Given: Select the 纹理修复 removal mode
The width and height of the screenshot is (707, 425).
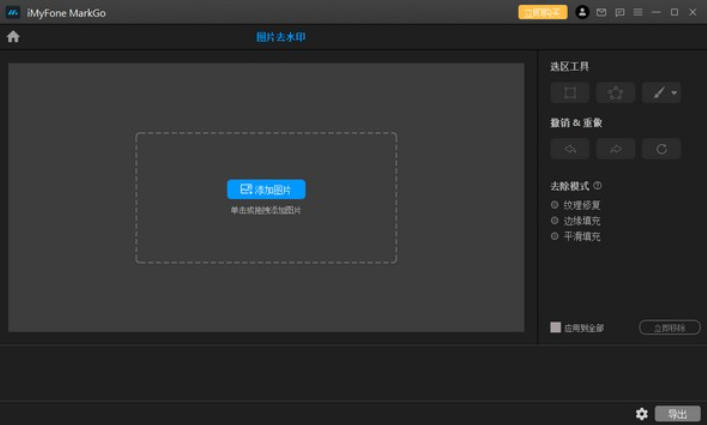Looking at the screenshot, I should pos(555,205).
